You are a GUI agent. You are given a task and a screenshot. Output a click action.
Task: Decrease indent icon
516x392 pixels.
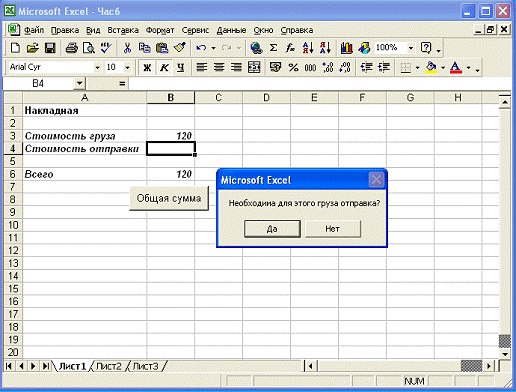pos(366,67)
